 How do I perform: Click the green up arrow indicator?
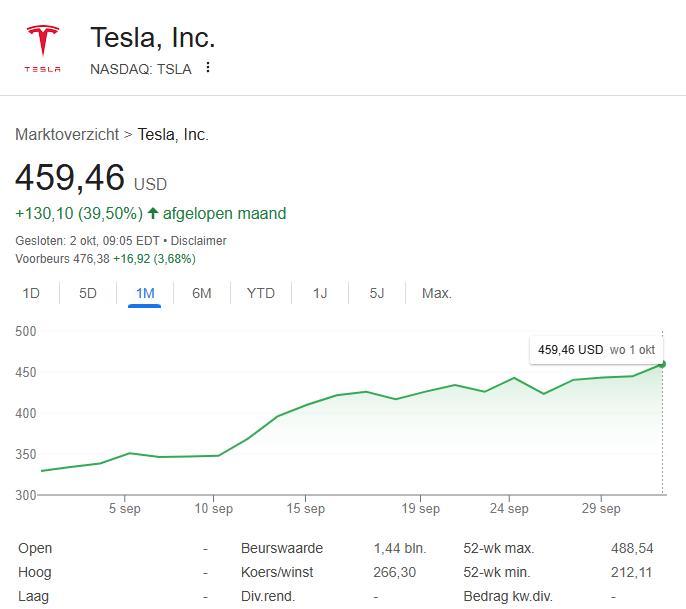click(x=153, y=213)
